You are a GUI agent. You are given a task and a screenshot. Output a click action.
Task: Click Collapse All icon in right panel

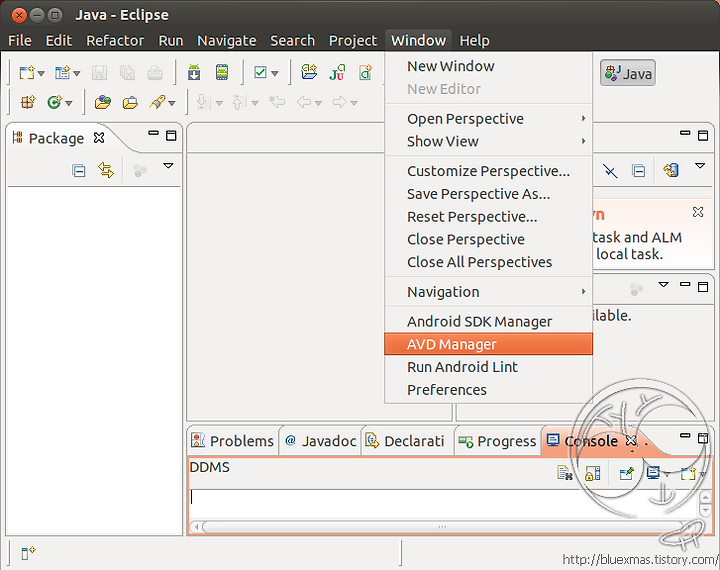[x=638, y=171]
